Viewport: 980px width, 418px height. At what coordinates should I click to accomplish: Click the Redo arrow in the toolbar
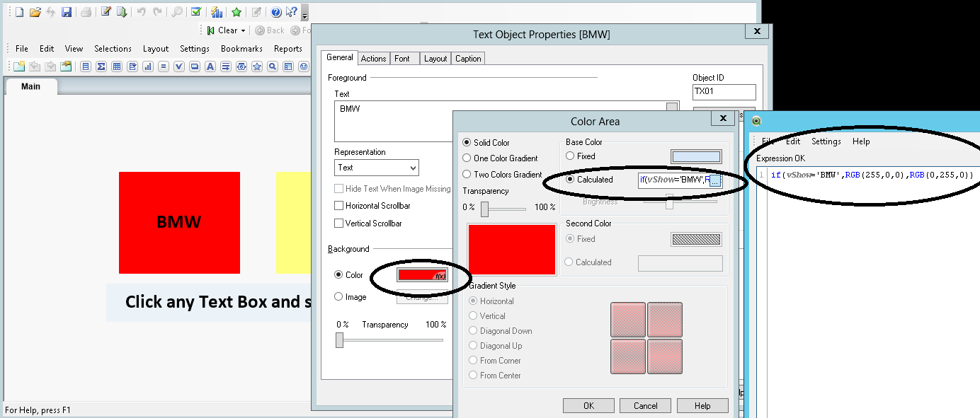pyautogui.click(x=157, y=12)
